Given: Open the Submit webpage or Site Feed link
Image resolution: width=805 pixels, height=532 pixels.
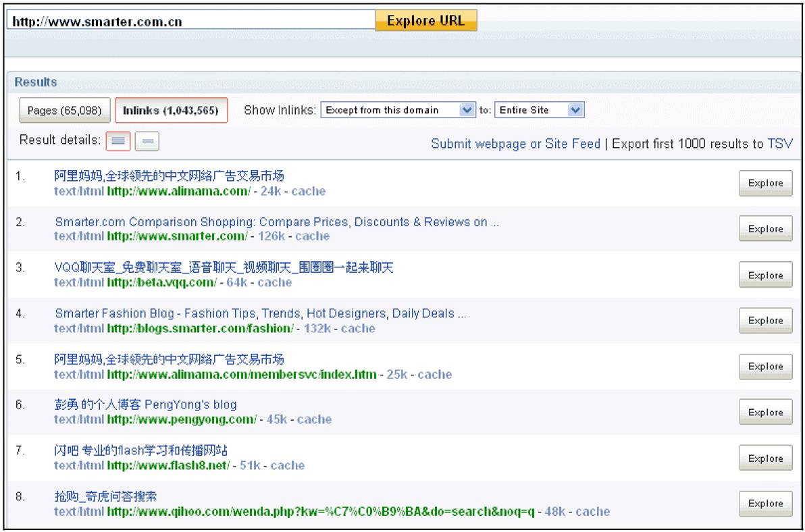Looking at the screenshot, I should [515, 144].
